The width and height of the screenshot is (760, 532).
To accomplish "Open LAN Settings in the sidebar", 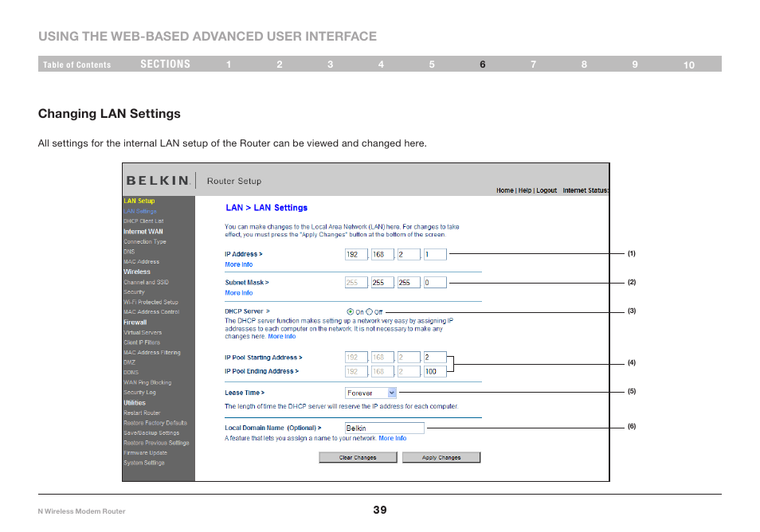I will tap(140, 211).
